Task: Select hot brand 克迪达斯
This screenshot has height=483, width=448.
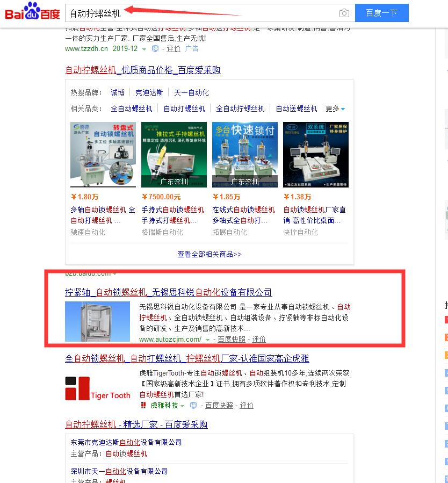Action: 149,92
